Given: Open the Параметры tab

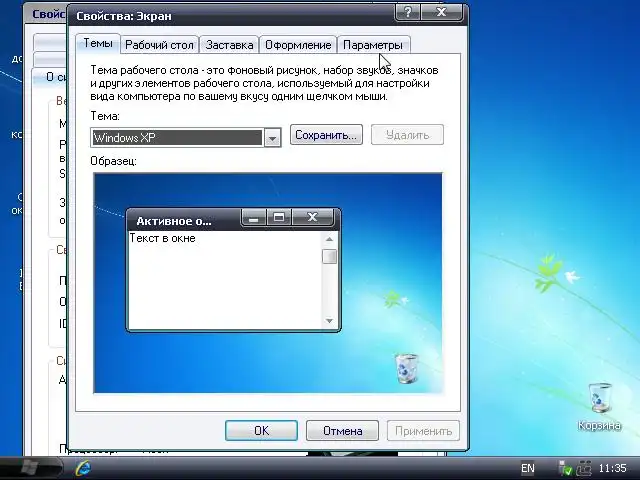Looking at the screenshot, I should [x=373, y=45].
